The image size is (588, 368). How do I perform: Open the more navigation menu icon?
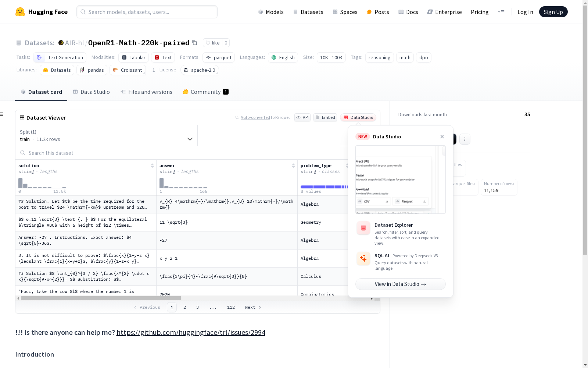pos(501,12)
